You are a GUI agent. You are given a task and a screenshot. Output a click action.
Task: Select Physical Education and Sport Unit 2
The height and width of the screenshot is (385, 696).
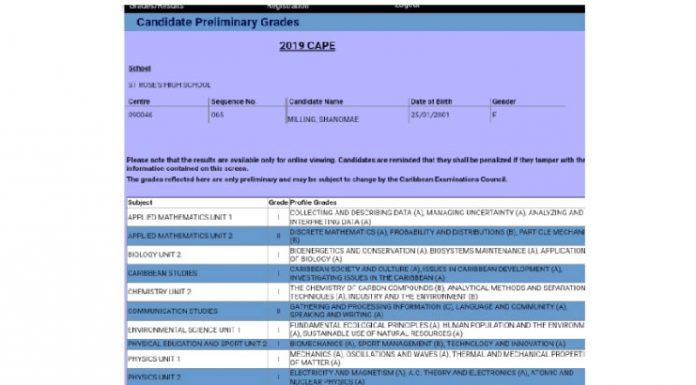(198, 344)
